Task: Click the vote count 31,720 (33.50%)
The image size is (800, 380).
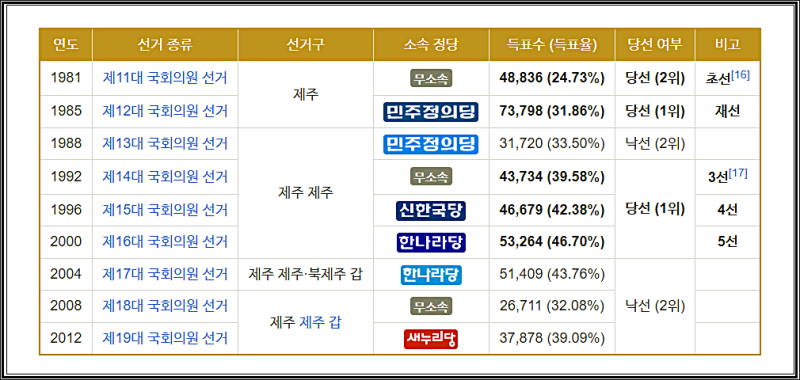Action: (x=552, y=143)
